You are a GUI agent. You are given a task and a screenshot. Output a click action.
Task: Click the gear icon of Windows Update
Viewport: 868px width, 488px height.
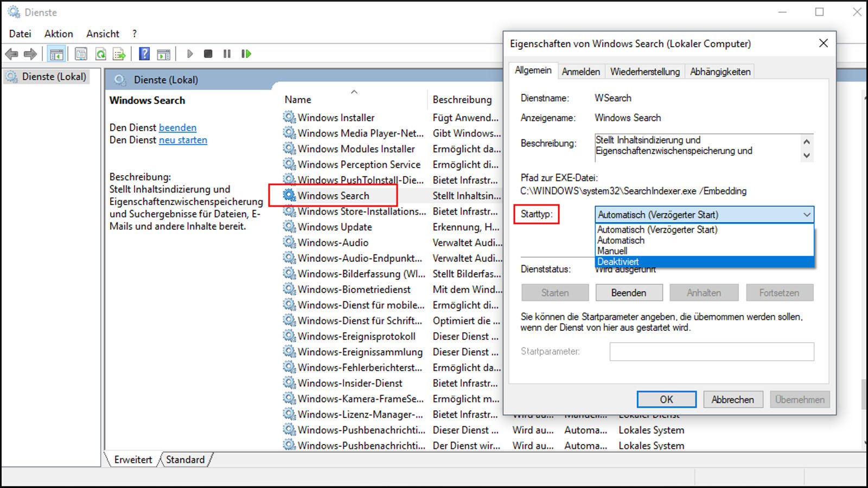point(290,227)
